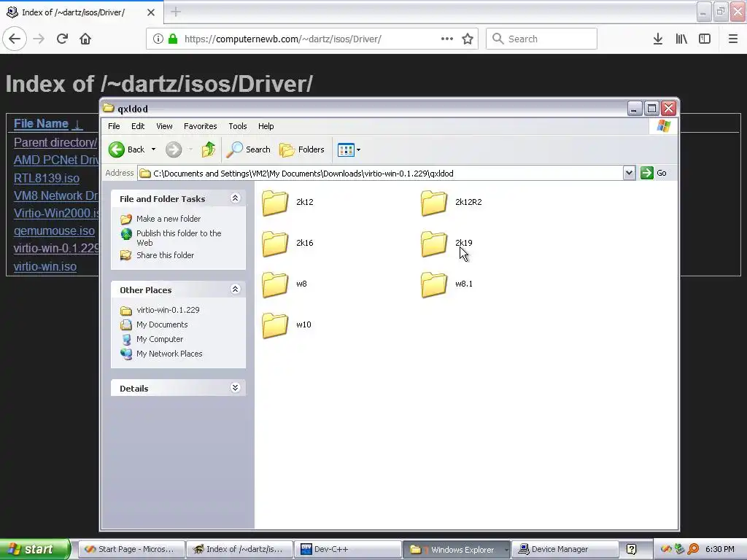Click Make a new folder
Viewport: 747px width, 560px height.
(x=169, y=219)
